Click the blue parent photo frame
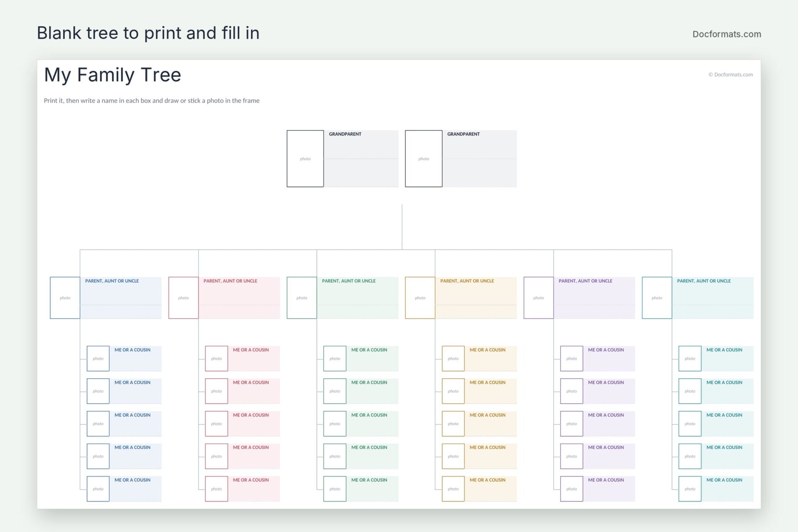Image resolution: width=798 pixels, height=532 pixels. tap(65, 298)
